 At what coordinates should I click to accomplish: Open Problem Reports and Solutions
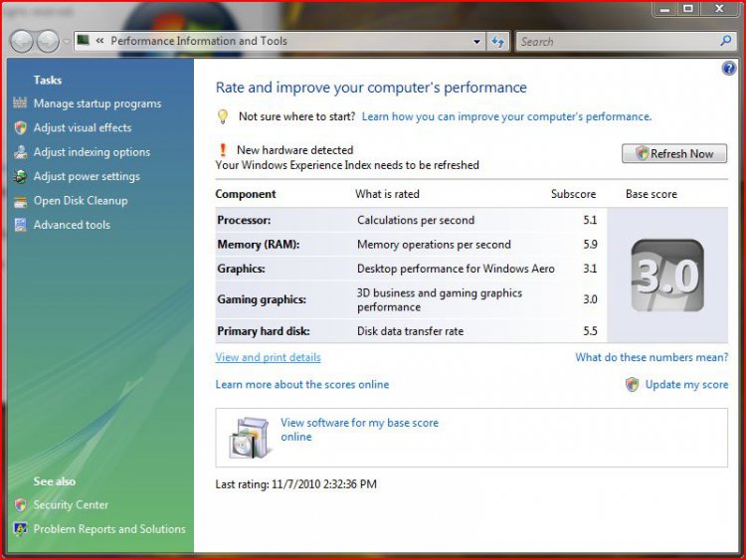click(109, 529)
